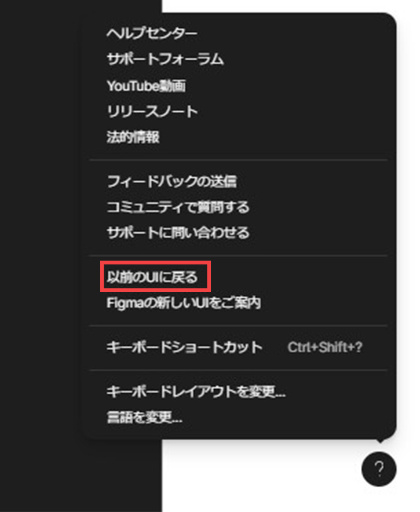This screenshot has height=512, width=420.
Task: Open サポートフォーラム menu entry
Action: tap(165, 59)
